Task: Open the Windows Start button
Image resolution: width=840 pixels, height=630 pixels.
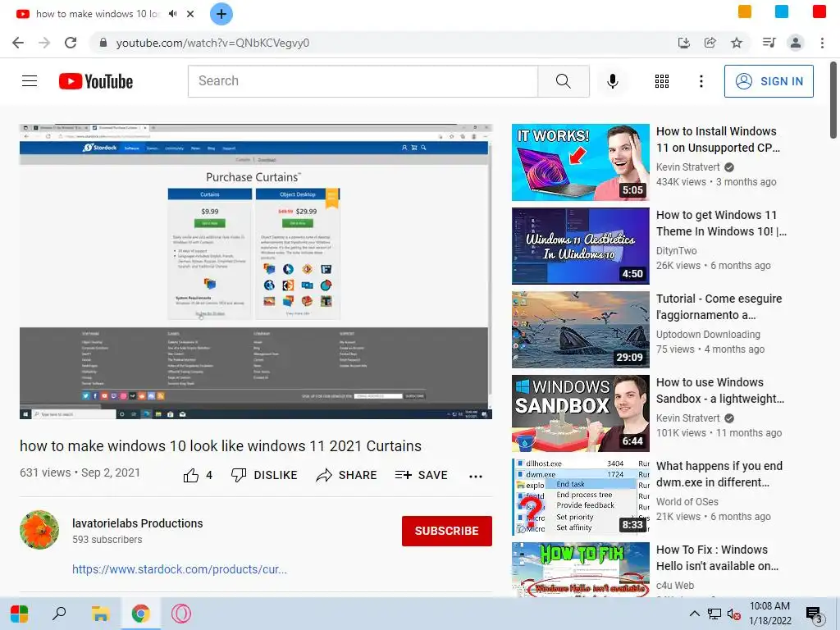Action: click(x=20, y=614)
